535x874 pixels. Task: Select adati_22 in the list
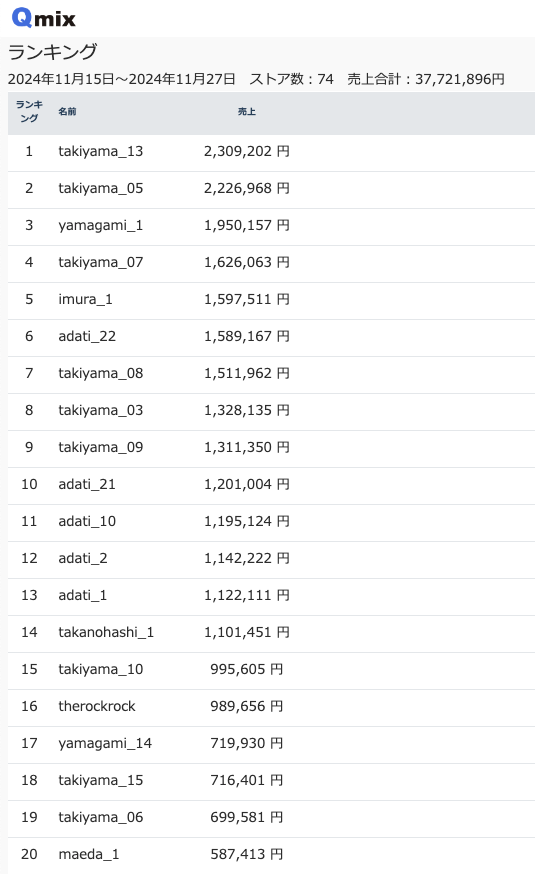coord(87,336)
